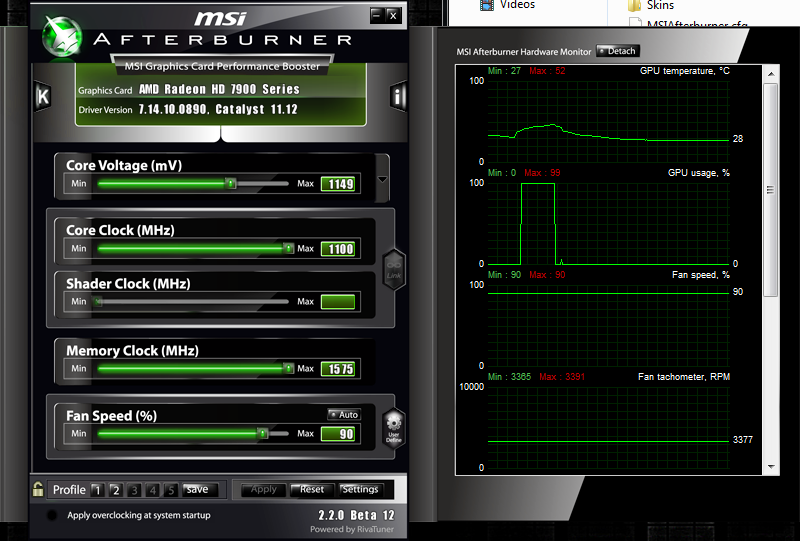This screenshot has width=800, height=541.
Task: Open the information i button
Action: [398, 96]
